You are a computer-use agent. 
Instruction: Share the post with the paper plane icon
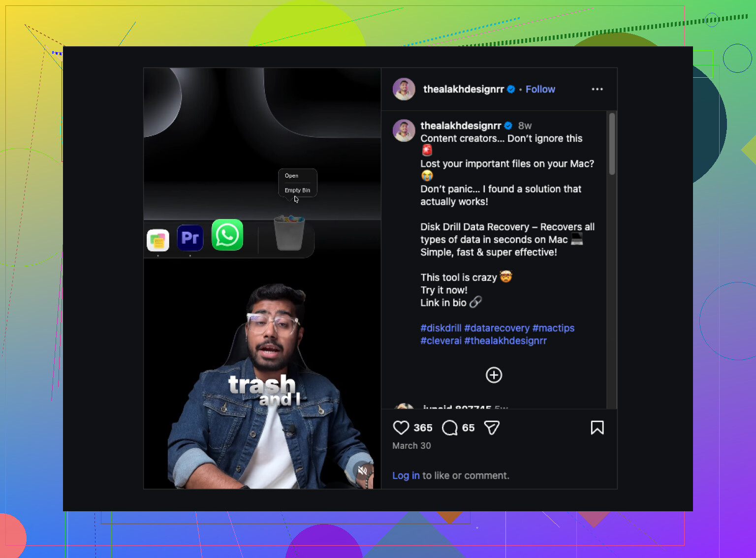492,428
